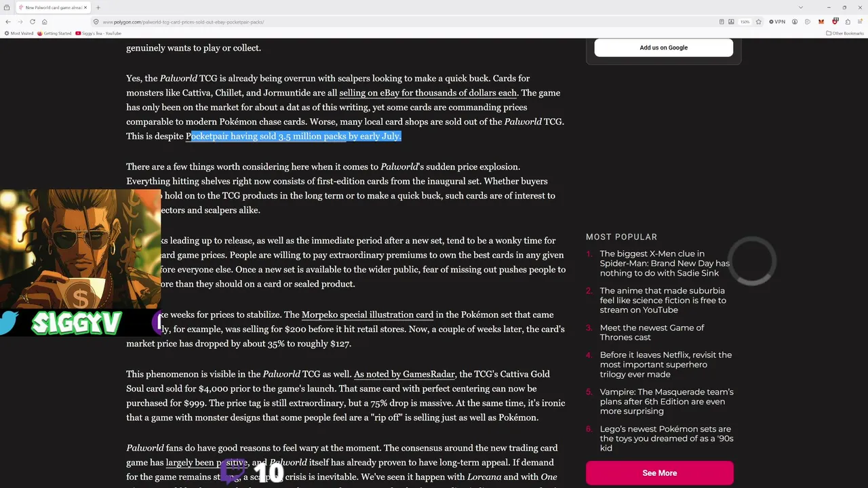
Task: Click the streamer avatar thumbnail
Action: click(x=80, y=249)
